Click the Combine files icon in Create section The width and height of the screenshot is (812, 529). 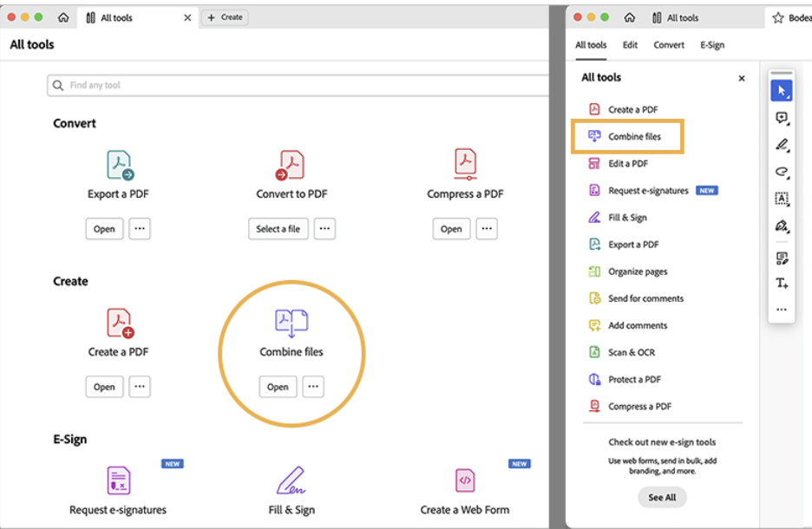[291, 323]
